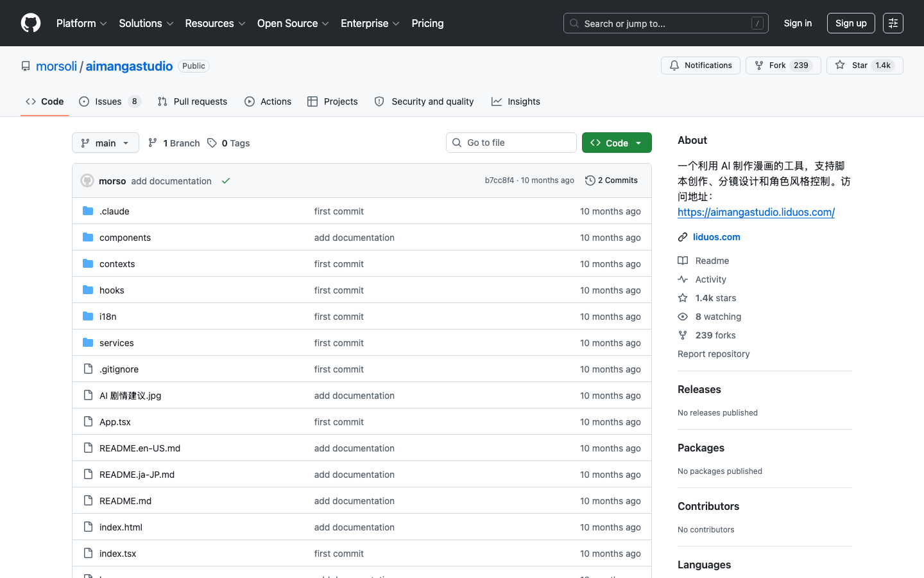Switch to the Code tab
The width and height of the screenshot is (924, 578).
pos(45,101)
